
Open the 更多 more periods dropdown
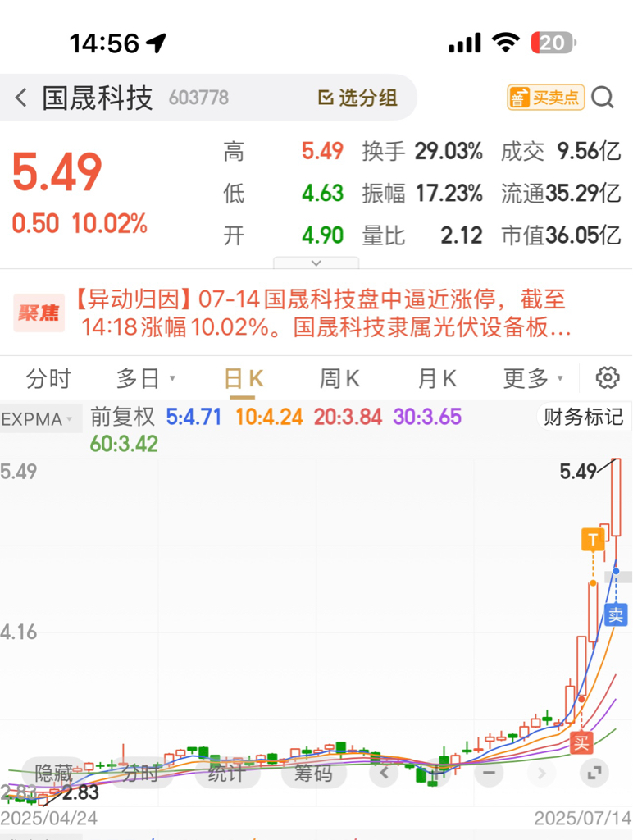(x=534, y=379)
